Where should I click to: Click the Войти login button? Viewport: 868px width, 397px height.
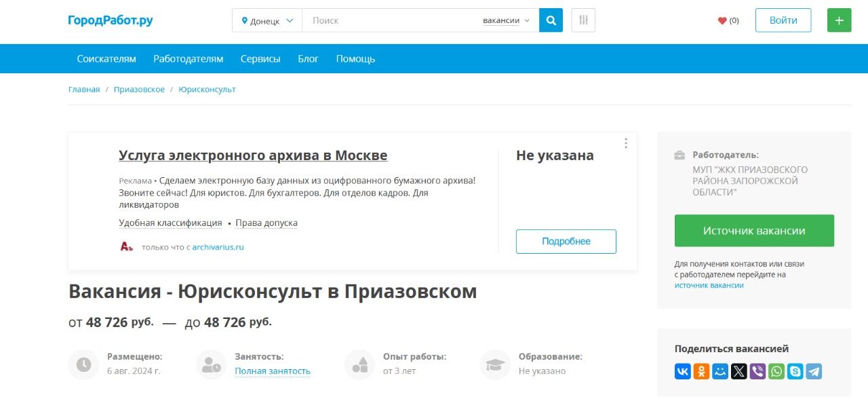[783, 20]
